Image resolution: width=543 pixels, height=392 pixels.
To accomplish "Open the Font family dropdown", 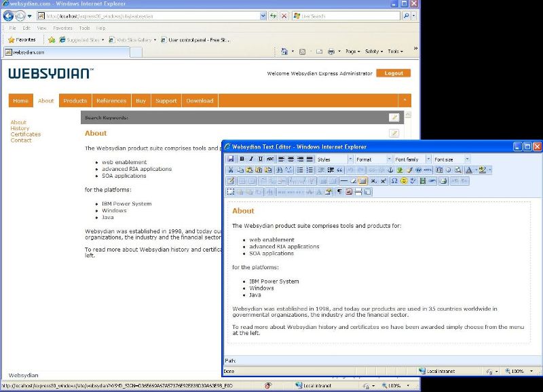I will coord(413,159).
